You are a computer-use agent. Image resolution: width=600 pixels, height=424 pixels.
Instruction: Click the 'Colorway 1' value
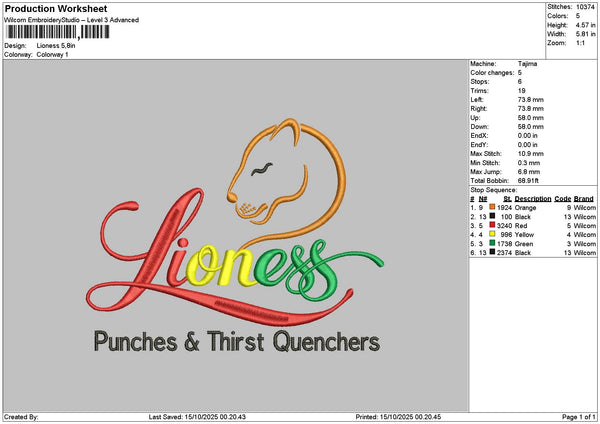tap(52, 55)
